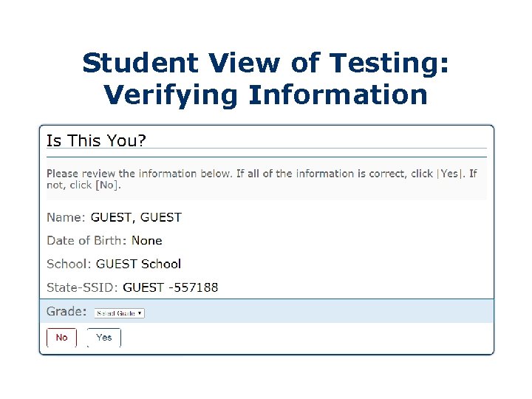Select the name value GUEST, GUEST
This screenshot has height=399, width=532.
coord(136,217)
